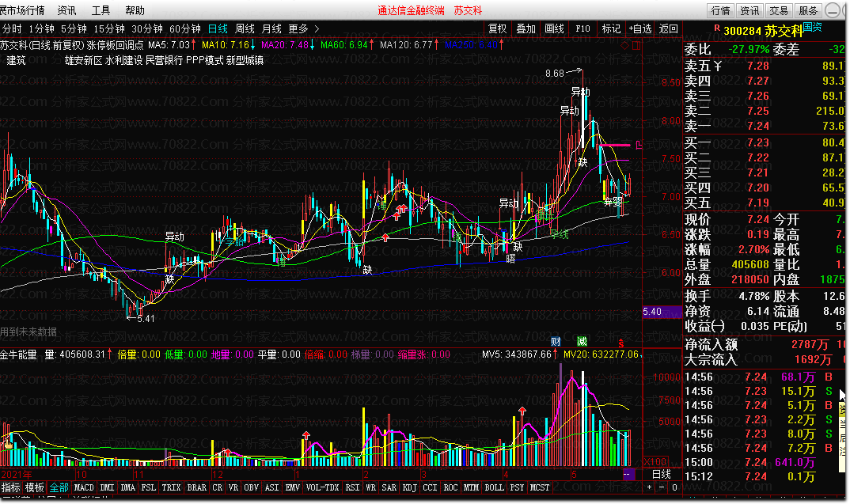This screenshot has width=850, height=504.
Task: Click the R margin marker beside 300284
Action: tap(717, 27)
